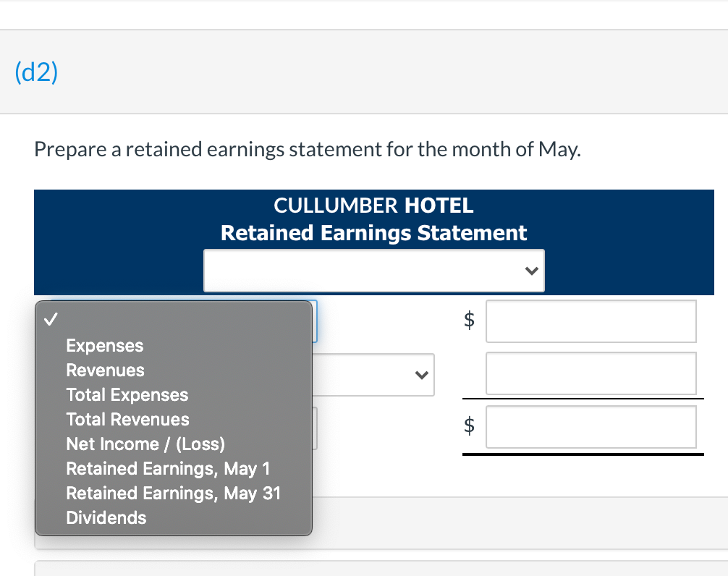This screenshot has height=576, width=728.
Task: Pick Net Income / (Loss) option
Action: click(x=145, y=444)
